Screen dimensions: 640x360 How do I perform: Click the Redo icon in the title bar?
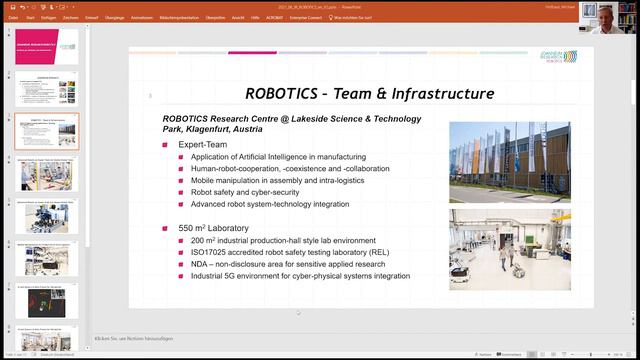[x=33, y=7]
